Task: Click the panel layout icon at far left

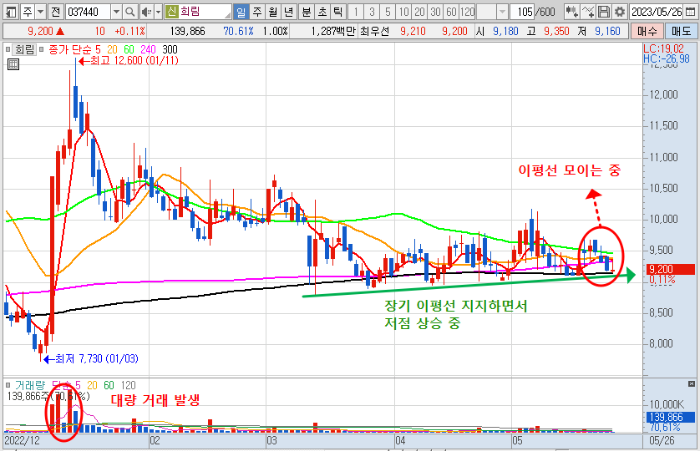Action: (11, 11)
